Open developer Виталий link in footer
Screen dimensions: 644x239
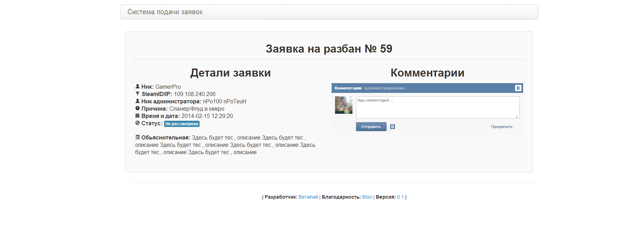308,197
